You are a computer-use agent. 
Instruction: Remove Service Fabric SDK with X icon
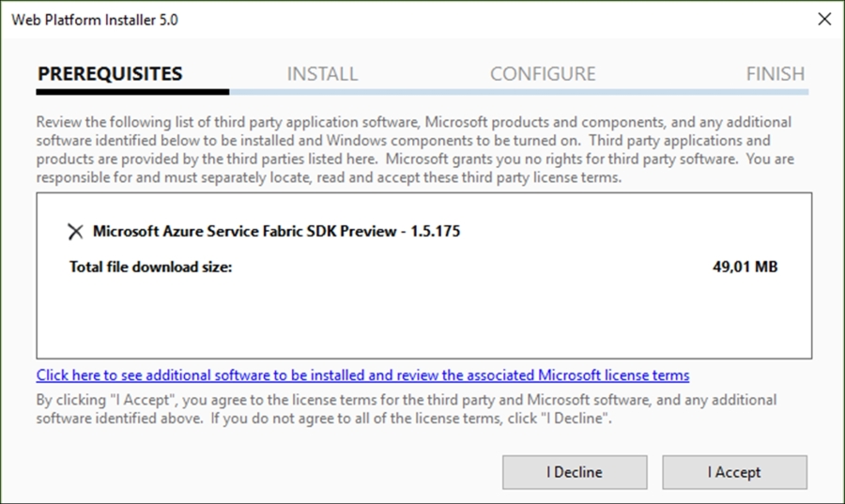(75, 232)
